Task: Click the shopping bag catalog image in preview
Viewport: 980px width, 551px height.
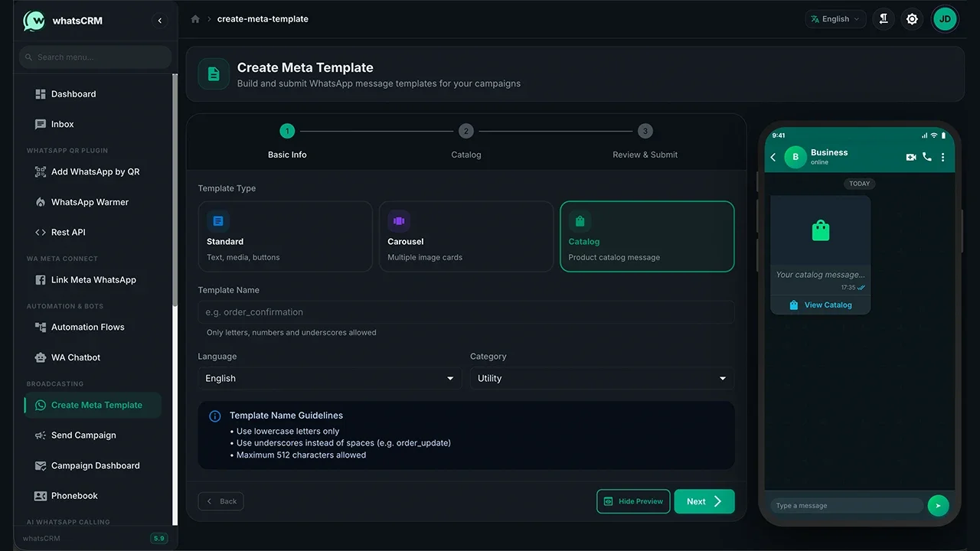Action: (x=821, y=230)
